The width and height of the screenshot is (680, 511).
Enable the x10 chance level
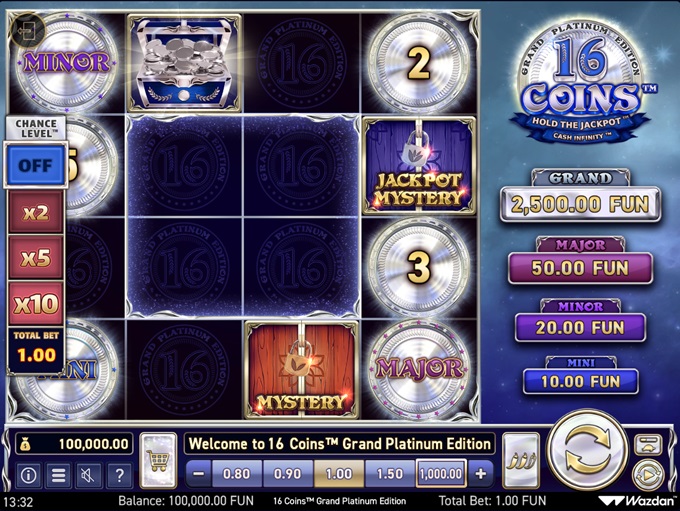pyautogui.click(x=36, y=304)
